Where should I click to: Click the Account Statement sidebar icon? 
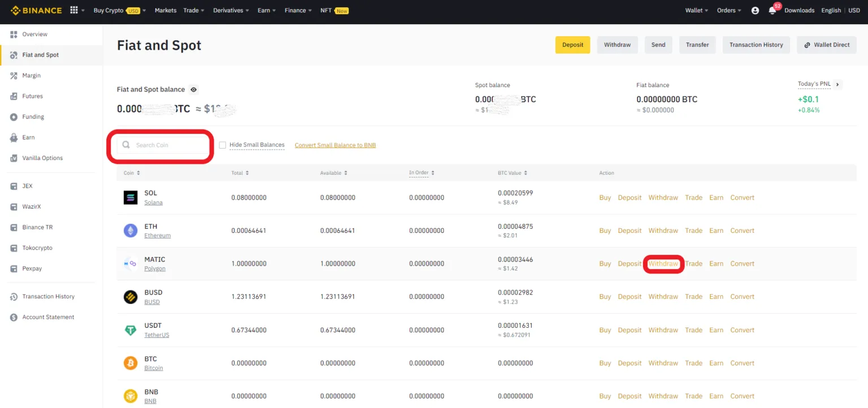coord(14,317)
